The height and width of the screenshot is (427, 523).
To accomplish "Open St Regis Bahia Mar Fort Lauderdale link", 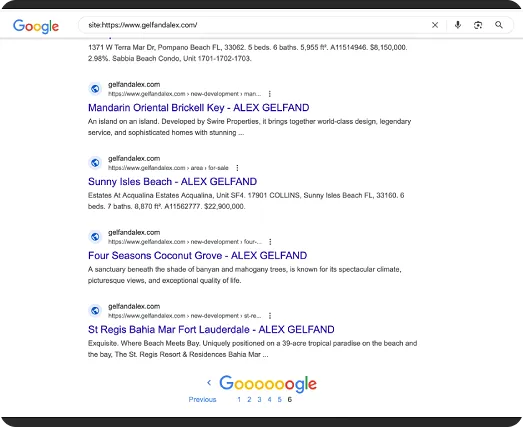I will pos(211,330).
